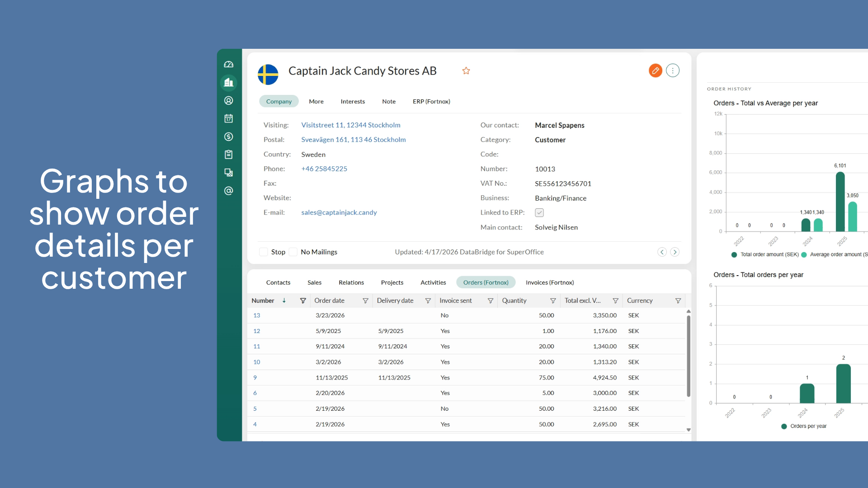This screenshot has height=488, width=868.
Task: Open order number 13 link
Action: [257, 315]
